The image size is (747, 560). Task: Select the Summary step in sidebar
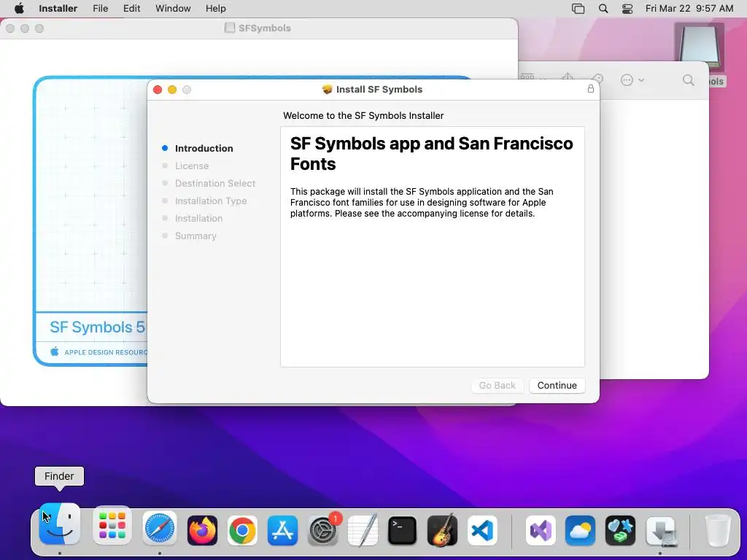[196, 236]
